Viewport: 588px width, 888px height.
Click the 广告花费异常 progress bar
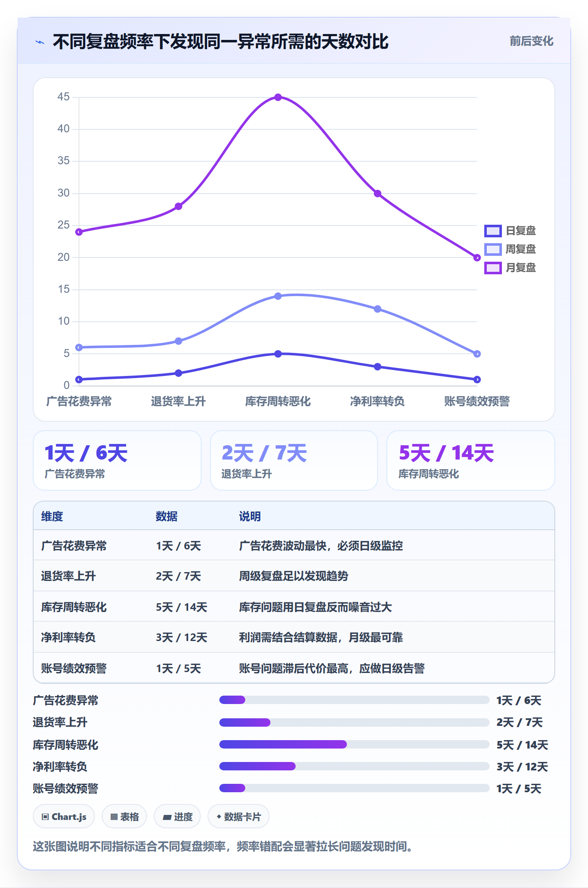(x=354, y=700)
